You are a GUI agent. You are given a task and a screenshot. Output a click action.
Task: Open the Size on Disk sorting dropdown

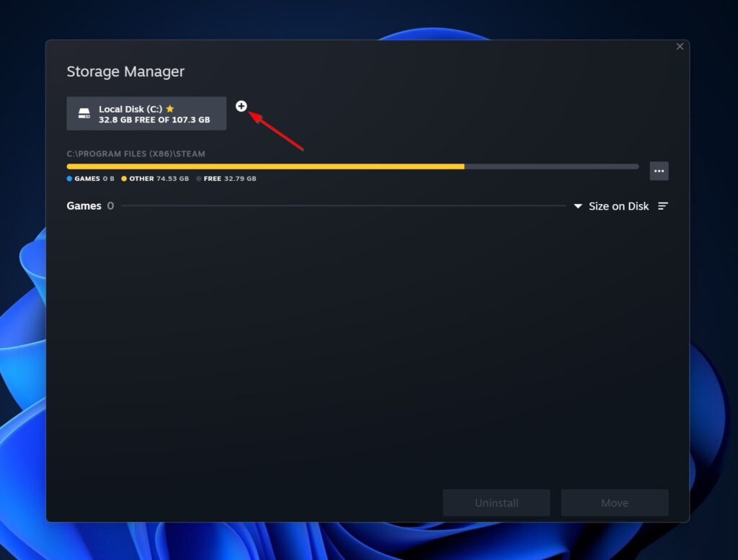click(618, 206)
